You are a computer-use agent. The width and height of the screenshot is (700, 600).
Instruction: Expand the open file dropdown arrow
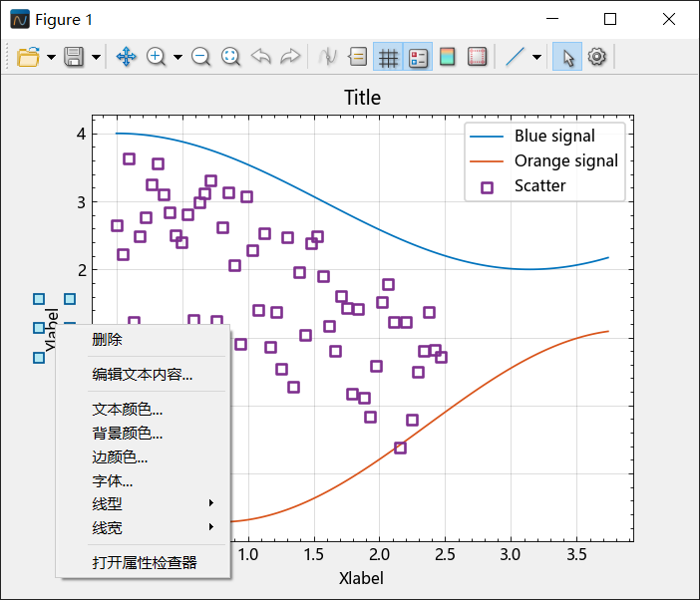click(51, 57)
